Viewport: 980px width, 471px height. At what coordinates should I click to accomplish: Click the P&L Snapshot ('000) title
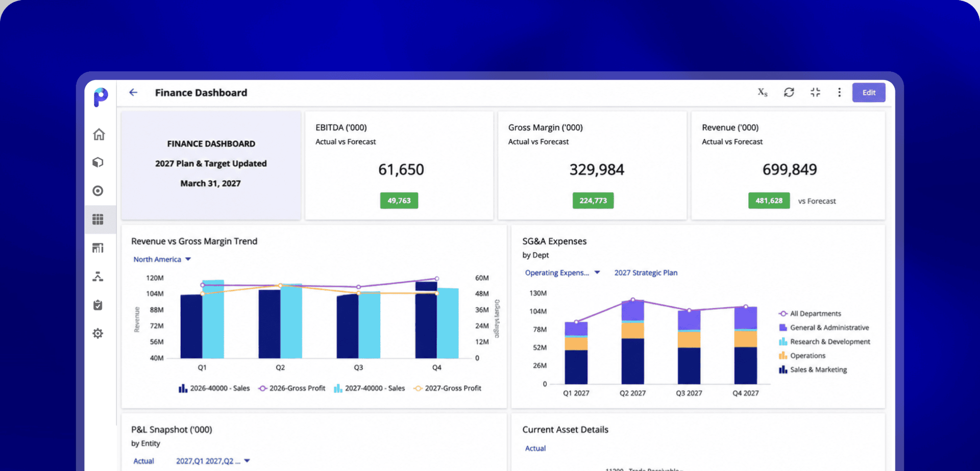[171, 430]
